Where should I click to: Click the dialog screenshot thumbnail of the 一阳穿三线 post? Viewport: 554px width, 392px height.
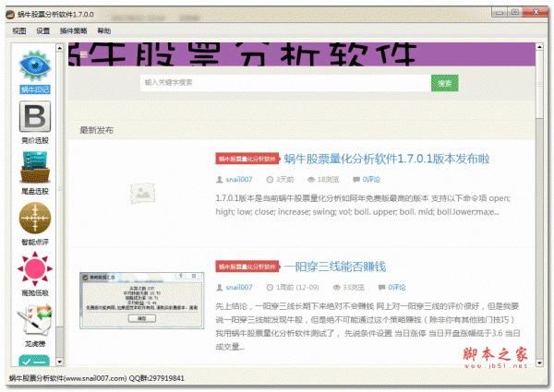click(142, 301)
